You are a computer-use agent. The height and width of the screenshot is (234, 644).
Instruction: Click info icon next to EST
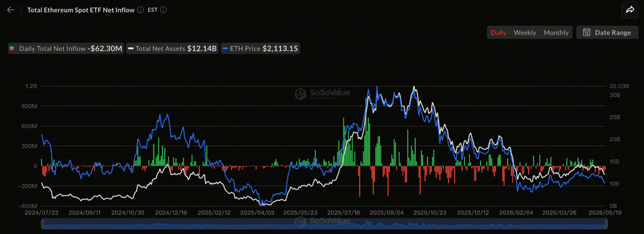164,10
